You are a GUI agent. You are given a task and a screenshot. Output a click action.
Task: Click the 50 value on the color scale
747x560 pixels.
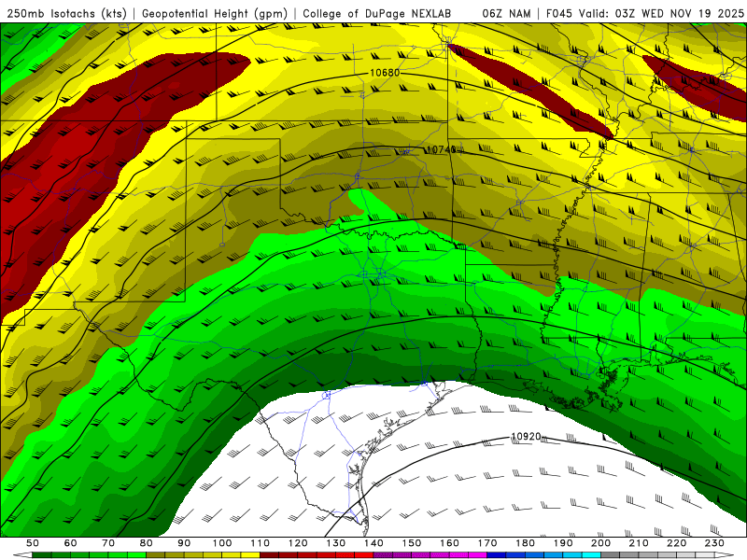click(x=33, y=543)
